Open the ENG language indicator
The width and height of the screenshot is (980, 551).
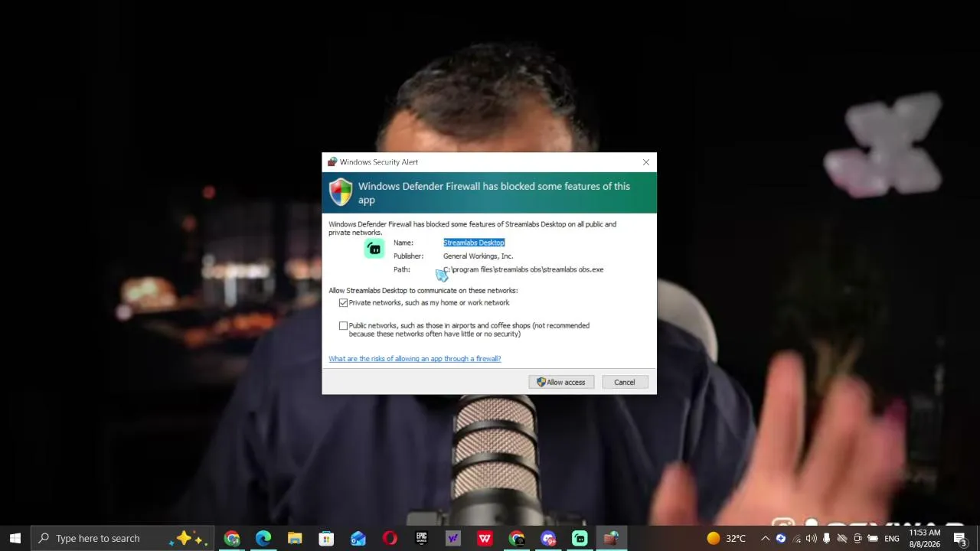click(892, 538)
